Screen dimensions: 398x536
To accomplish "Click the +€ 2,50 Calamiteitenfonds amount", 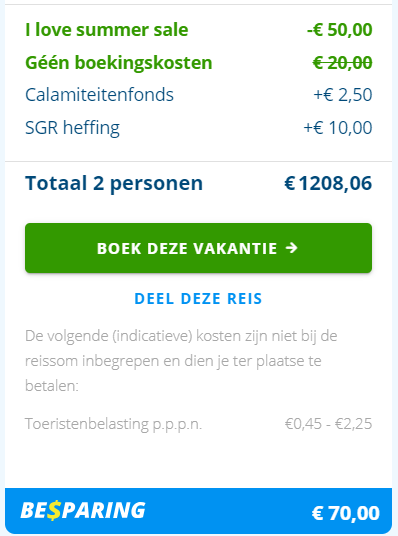I will (x=343, y=95).
